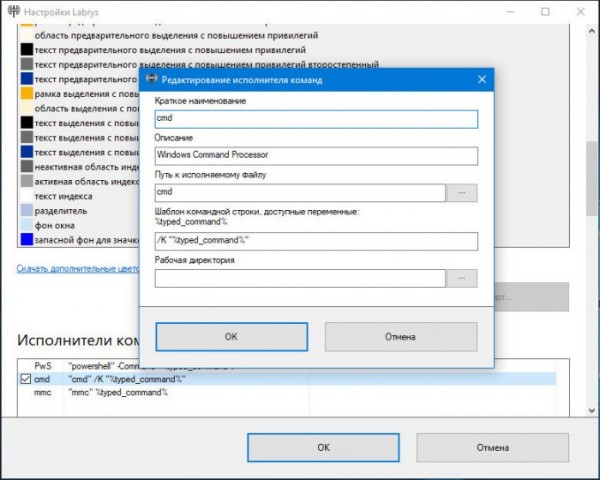Pick the black swatch for preselection text with privileges
This screenshot has height=480, width=600.
[27, 50]
